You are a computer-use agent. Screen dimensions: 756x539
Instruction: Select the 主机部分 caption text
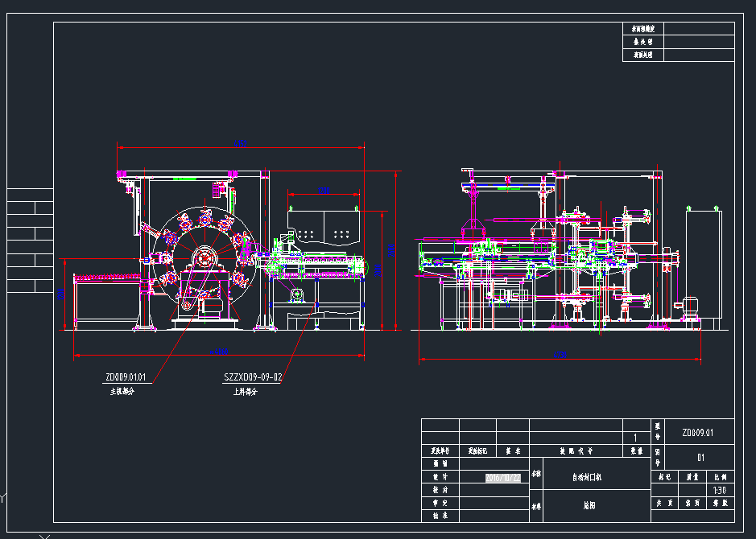tap(122, 392)
